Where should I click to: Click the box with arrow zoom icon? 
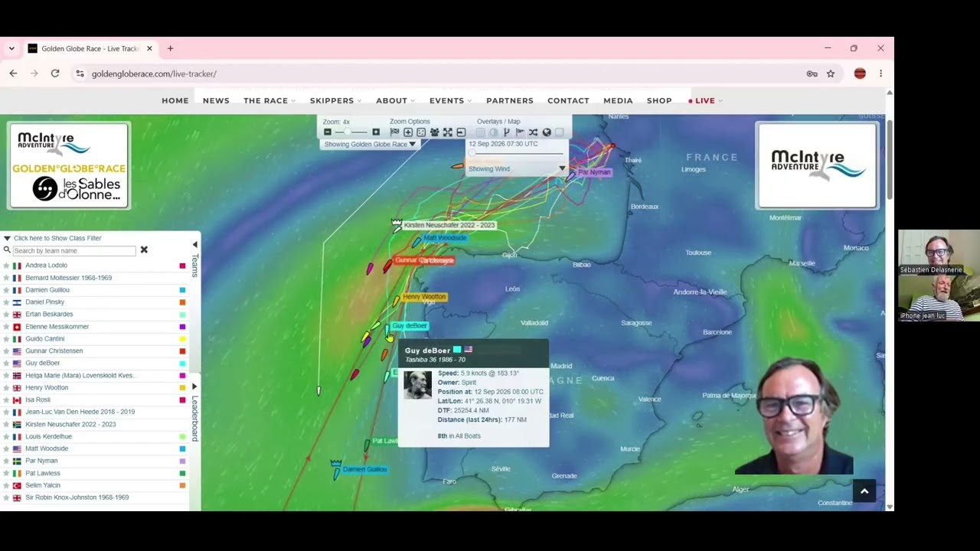pyautogui.click(x=461, y=132)
